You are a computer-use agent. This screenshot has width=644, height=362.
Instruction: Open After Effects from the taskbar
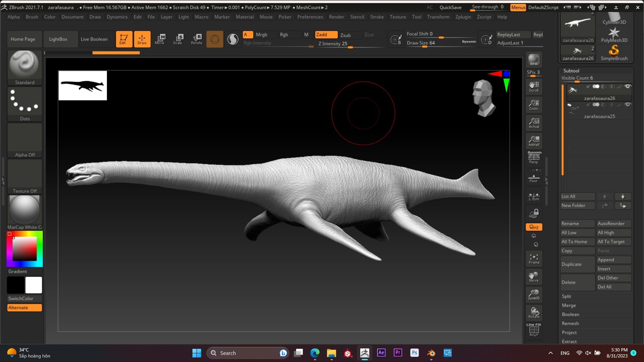coord(381,353)
